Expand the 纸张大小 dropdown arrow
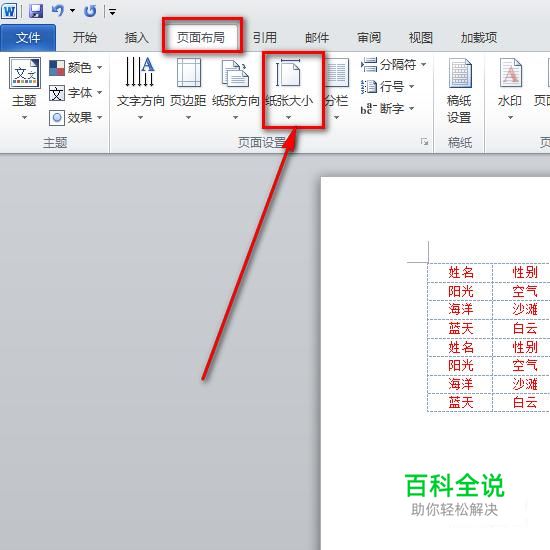 pyautogui.click(x=288, y=117)
